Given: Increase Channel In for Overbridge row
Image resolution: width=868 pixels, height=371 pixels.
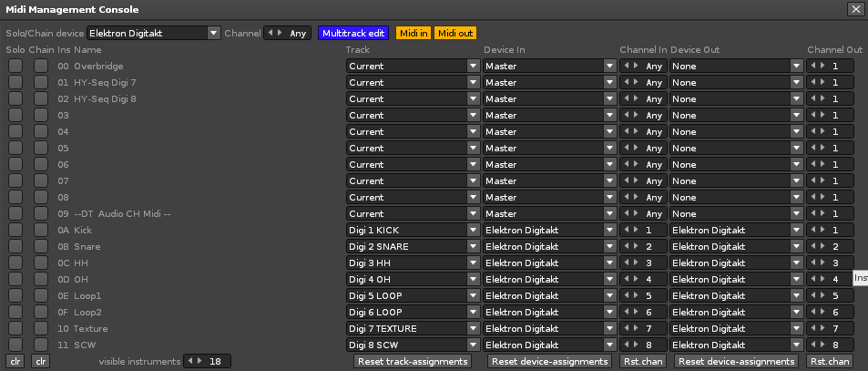Looking at the screenshot, I should tap(636, 66).
